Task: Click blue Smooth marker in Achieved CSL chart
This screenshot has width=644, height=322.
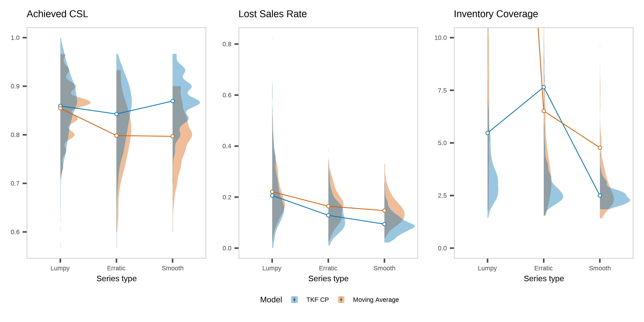Action: click(173, 101)
